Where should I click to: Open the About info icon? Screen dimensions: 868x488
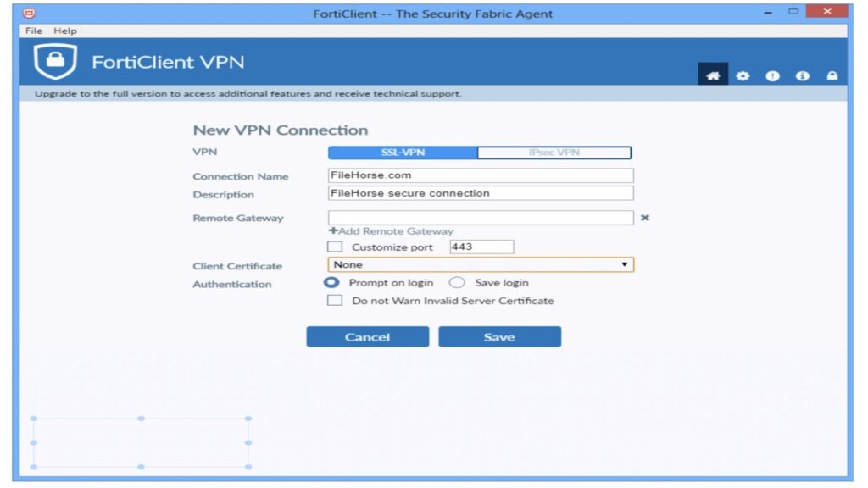coord(802,75)
